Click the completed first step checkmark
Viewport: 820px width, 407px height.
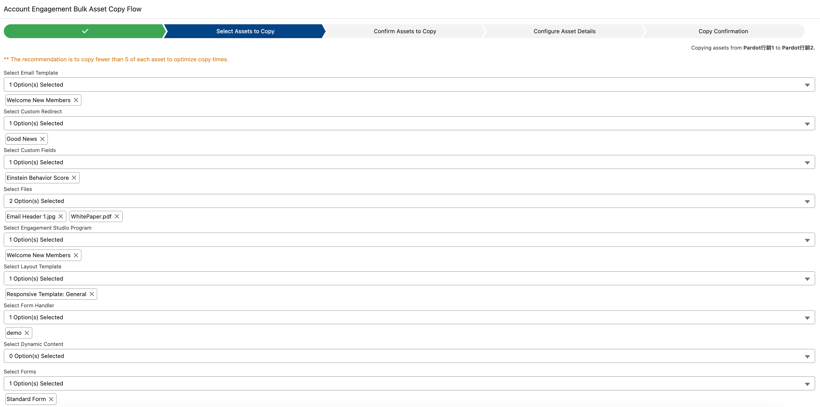(84, 31)
